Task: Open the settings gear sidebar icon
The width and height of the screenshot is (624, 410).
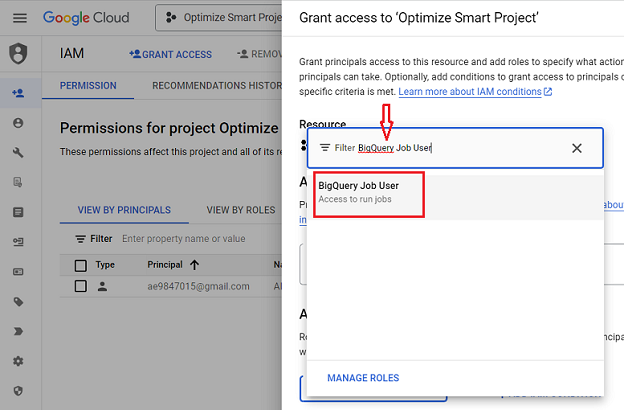Action: tap(18, 361)
